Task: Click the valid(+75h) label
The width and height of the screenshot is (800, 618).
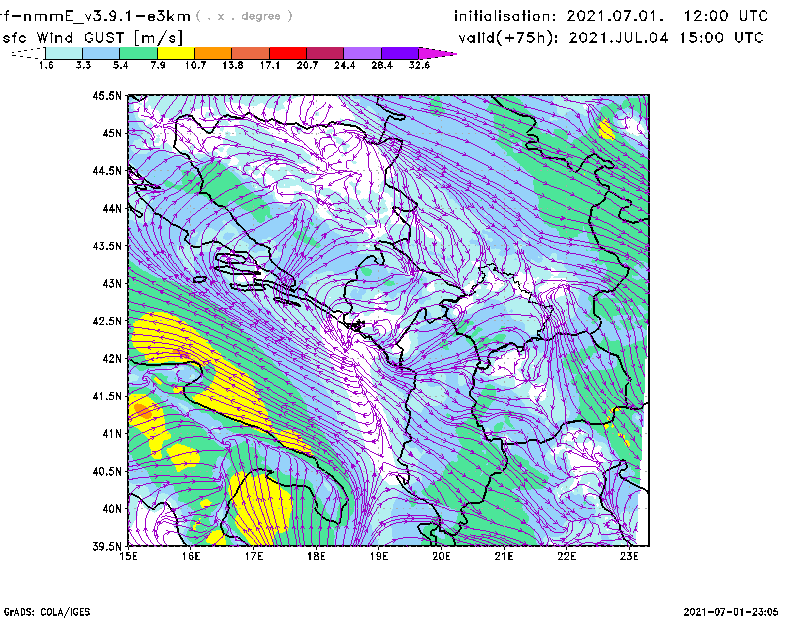Action: coord(509,38)
